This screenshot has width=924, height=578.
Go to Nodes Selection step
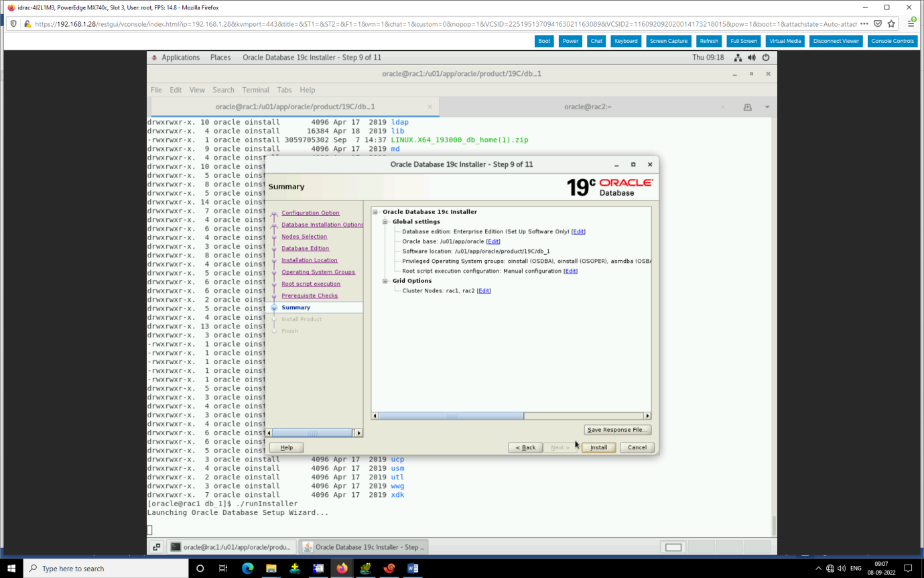tap(304, 237)
